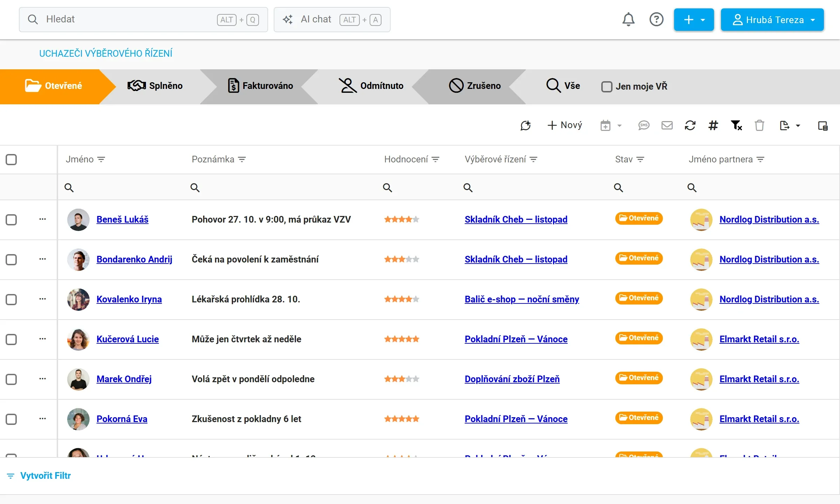Select the Beneš Lukáš row checkbox
840x504 pixels.
coord(11,220)
